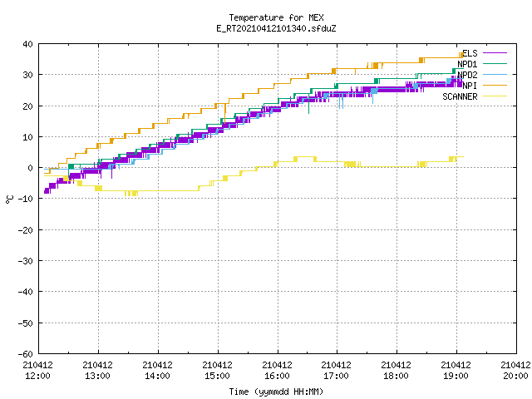
Task: Click the y-axis label 0
Action: click(x=31, y=168)
